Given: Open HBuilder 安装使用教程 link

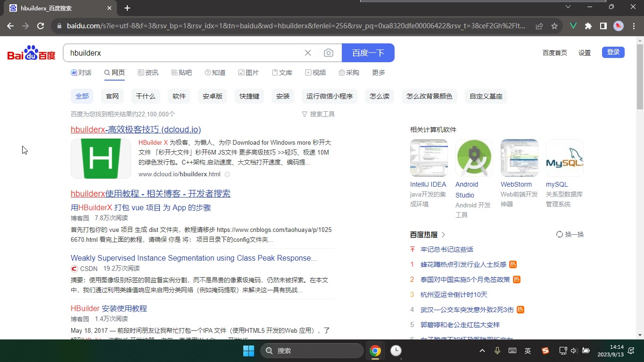Looking at the screenshot, I should pos(109,309).
